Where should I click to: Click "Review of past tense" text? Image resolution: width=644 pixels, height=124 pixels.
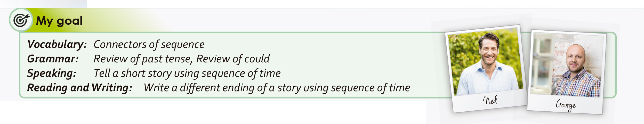coord(143,59)
